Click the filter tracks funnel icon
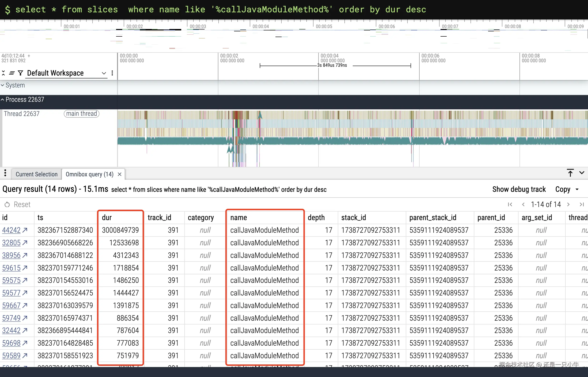 [x=20, y=73]
